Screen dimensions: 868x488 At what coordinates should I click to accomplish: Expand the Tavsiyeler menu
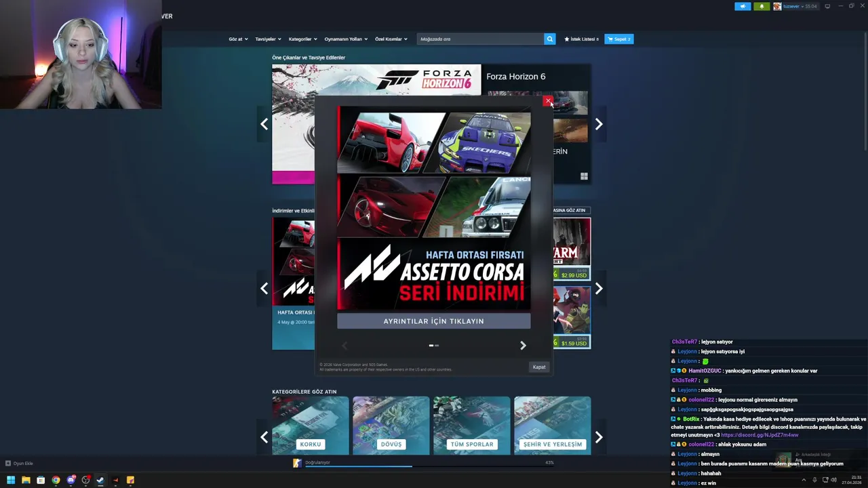click(x=268, y=39)
